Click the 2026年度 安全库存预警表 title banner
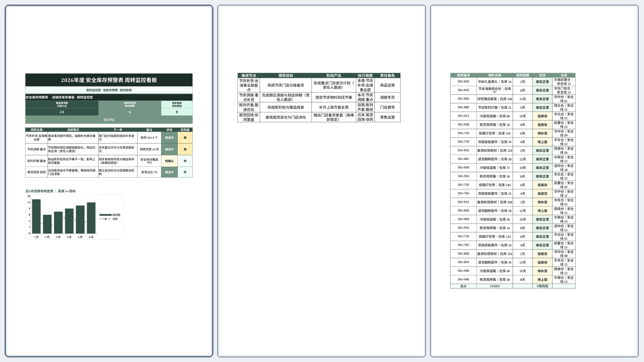Image resolution: width=644 pixels, height=362 pixels. pyautogui.click(x=109, y=80)
